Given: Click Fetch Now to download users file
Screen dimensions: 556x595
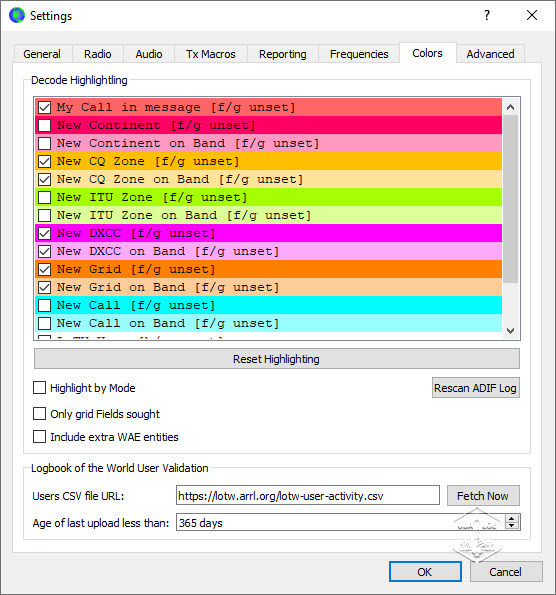Looking at the screenshot, I should [483, 496].
